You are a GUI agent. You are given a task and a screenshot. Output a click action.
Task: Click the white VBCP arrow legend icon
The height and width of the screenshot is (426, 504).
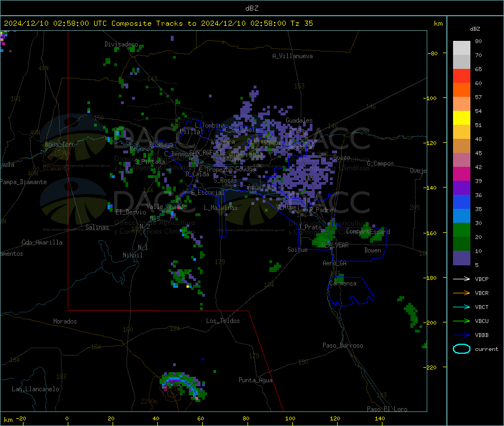coord(461,279)
